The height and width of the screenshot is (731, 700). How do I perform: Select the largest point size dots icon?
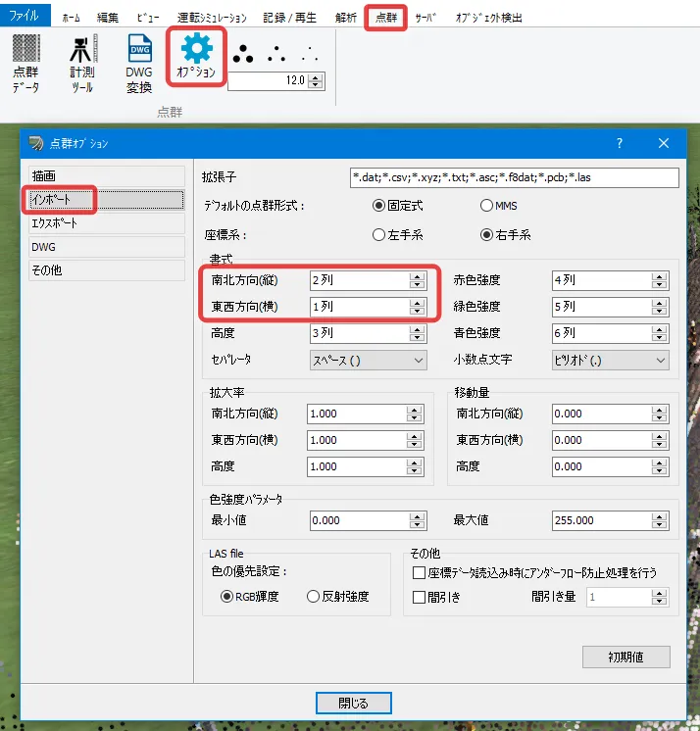tap(243, 56)
